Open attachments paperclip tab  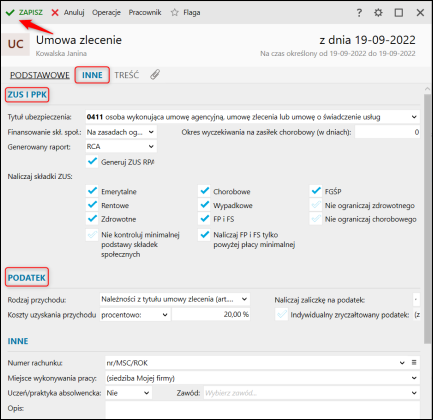[x=155, y=75]
